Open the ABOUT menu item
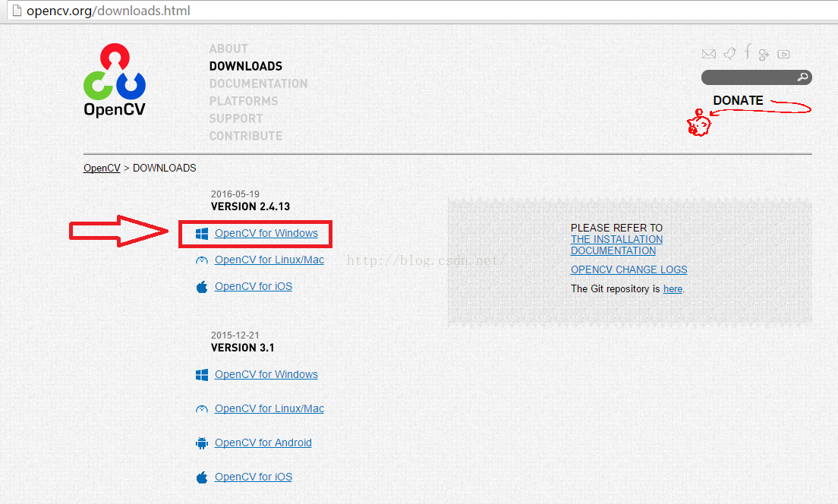The height and width of the screenshot is (504, 838). point(228,49)
